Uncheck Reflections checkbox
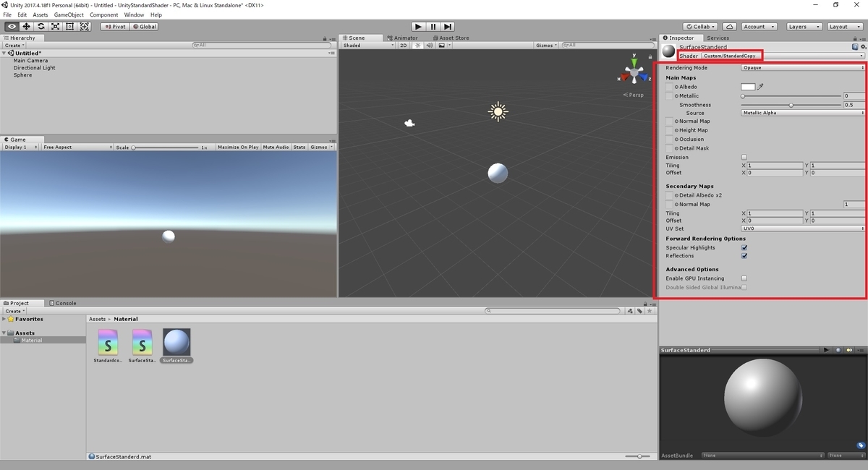 tap(744, 255)
